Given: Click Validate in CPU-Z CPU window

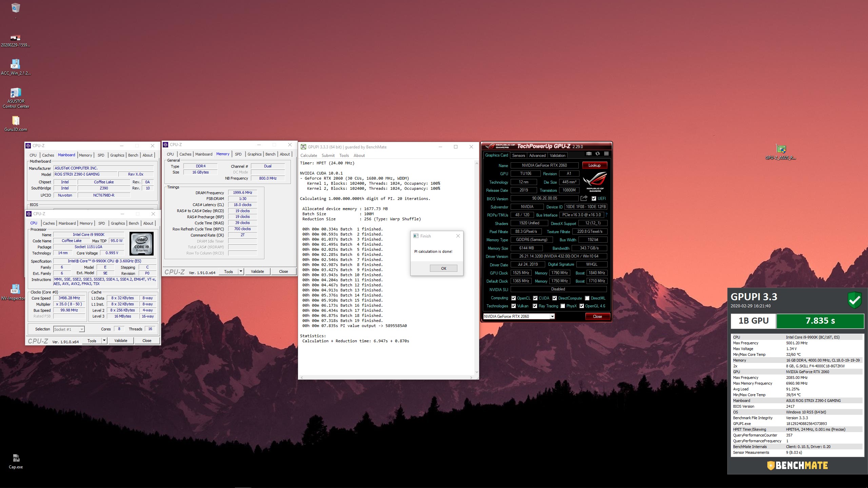Looking at the screenshot, I should pos(121,341).
